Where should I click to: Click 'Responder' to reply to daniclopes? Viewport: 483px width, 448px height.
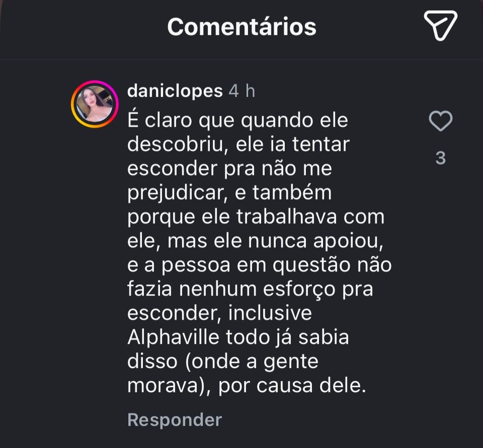(x=174, y=420)
